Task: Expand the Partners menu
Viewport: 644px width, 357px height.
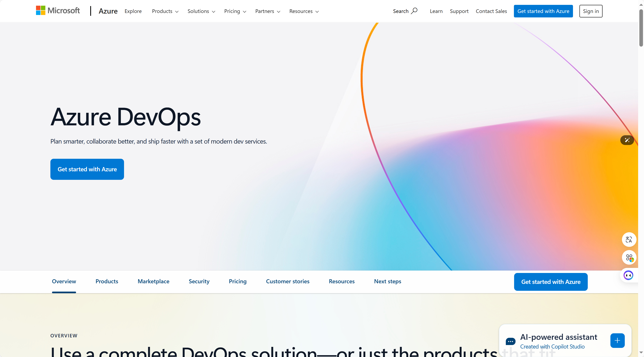Action: point(267,11)
